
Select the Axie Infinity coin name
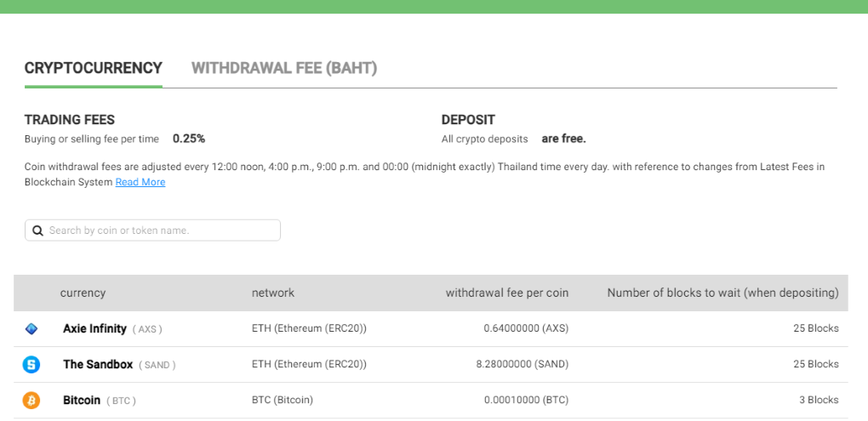point(94,328)
